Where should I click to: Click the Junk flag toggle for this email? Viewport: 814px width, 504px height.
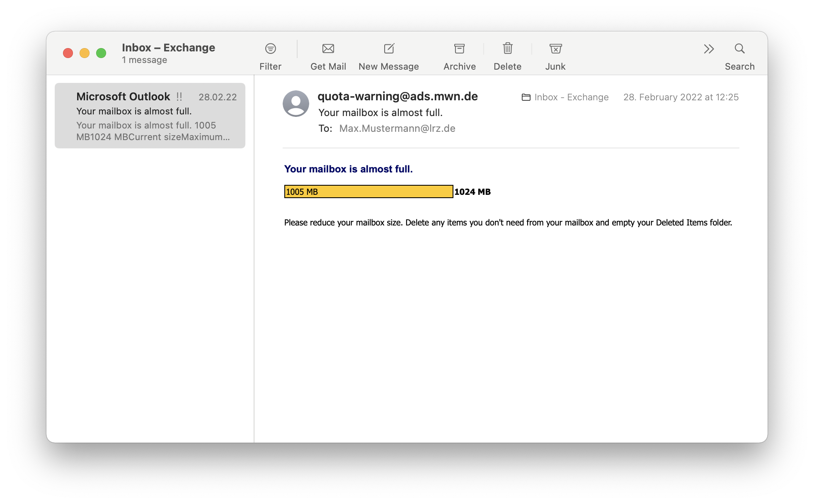click(x=555, y=48)
